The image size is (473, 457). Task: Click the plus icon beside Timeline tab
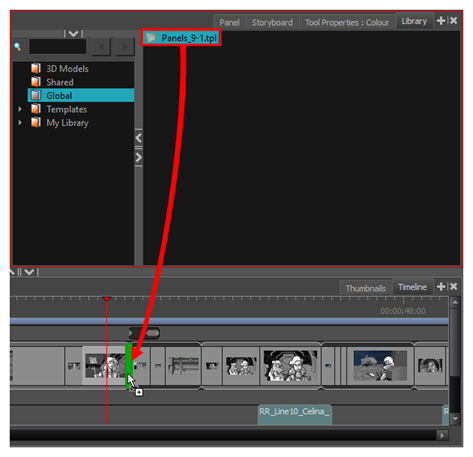click(x=441, y=286)
